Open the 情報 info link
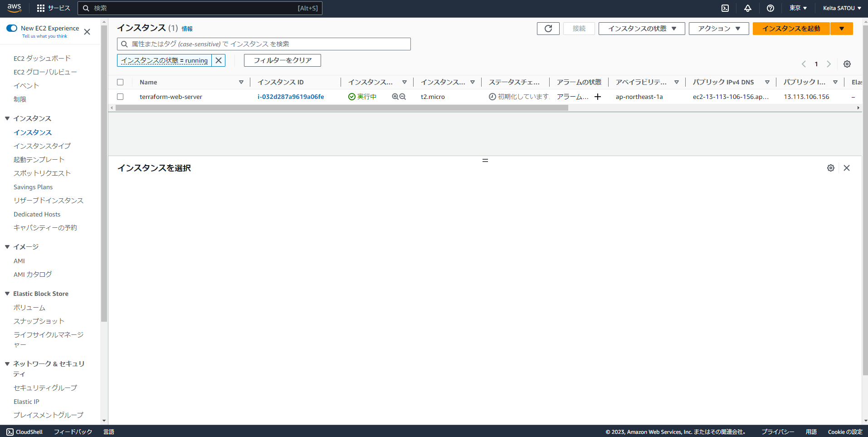 coord(187,29)
